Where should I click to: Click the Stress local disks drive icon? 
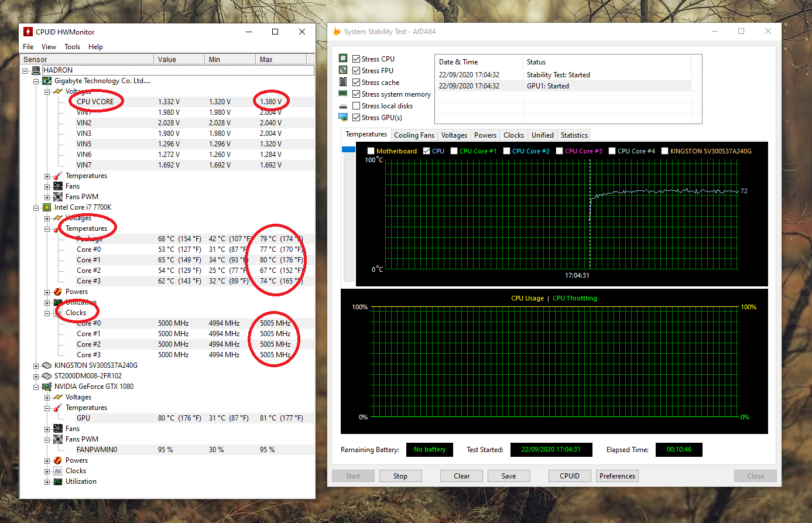343,106
